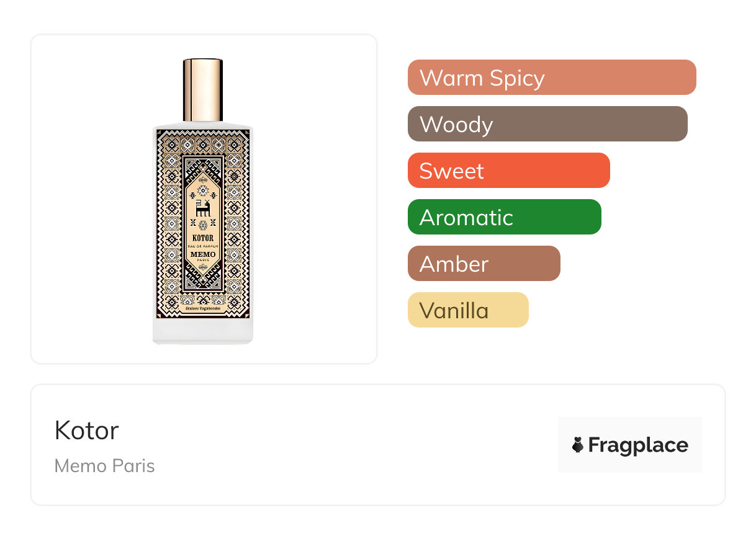This screenshot has width=756, height=536.
Task: Click the KOTOR name printed on the bottle
Action: [203, 238]
